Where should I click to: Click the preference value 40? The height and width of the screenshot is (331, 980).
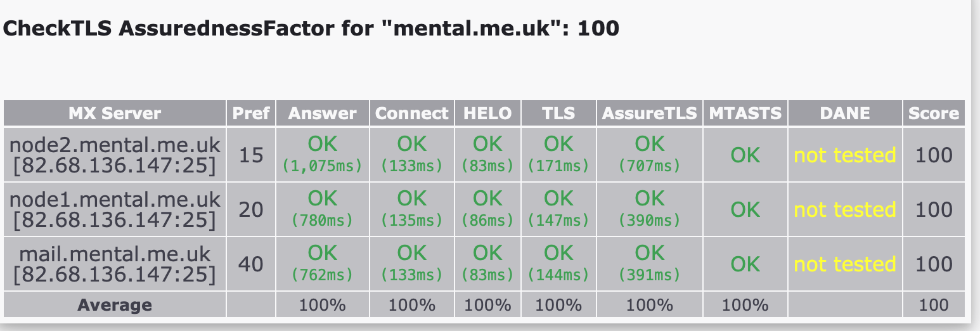(251, 264)
